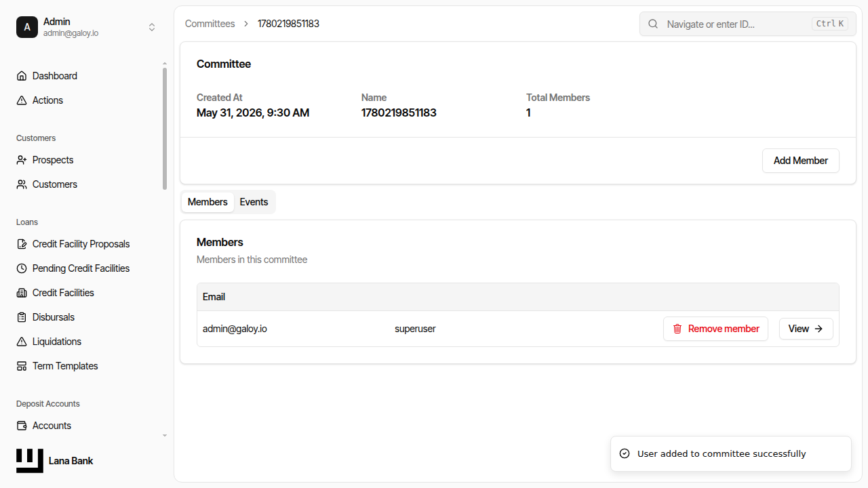Click 'Members in this committee' subtitle

252,260
